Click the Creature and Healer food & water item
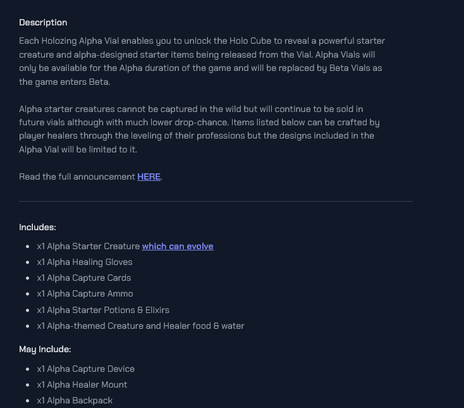Viewport: 464px width, 408px height. (x=140, y=326)
